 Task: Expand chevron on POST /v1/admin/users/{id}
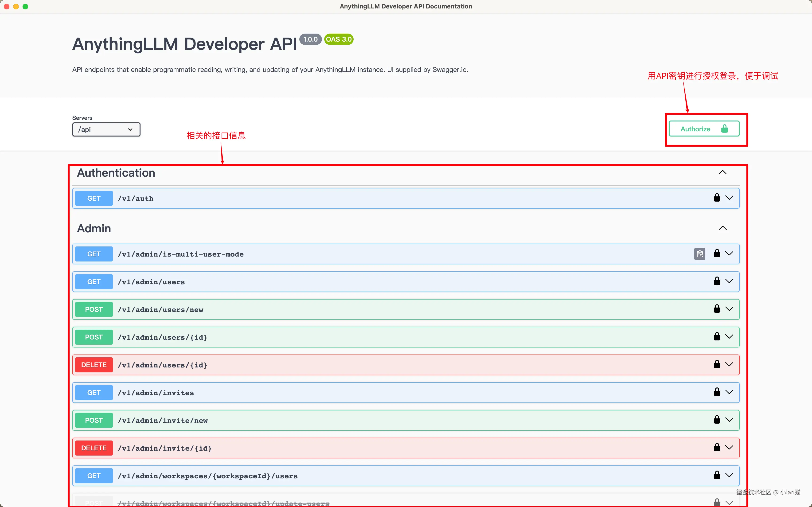729,337
